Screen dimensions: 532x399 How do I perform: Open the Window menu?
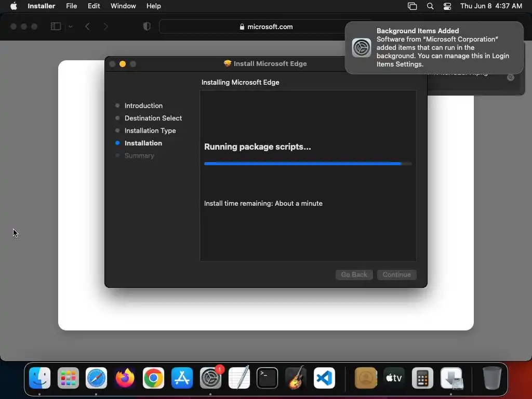123,6
